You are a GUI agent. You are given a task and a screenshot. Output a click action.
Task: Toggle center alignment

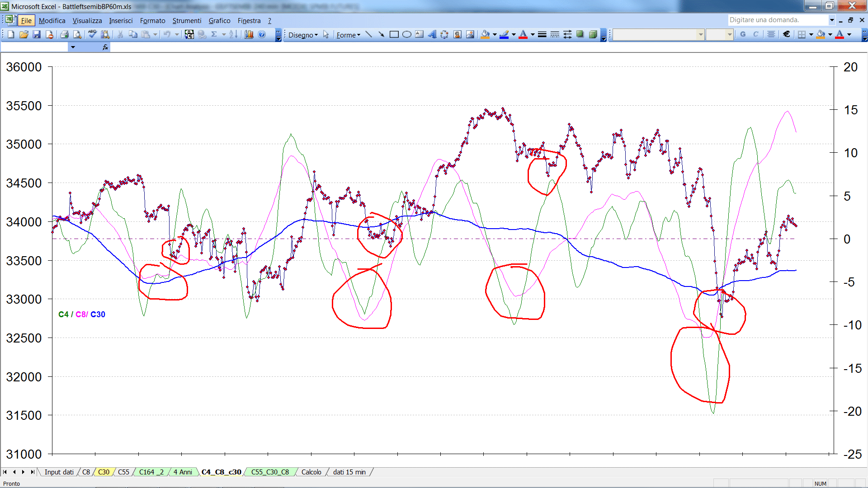771,34
